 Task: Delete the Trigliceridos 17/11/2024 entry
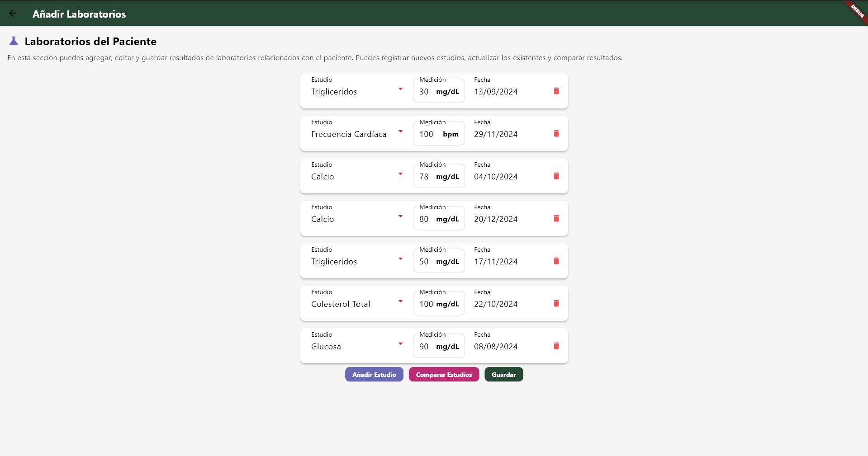pos(556,261)
